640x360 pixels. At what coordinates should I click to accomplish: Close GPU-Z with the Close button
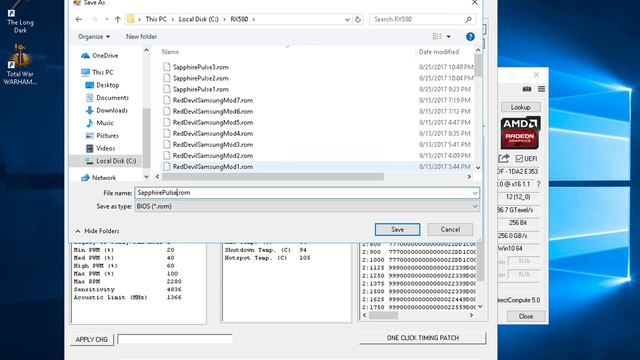coord(526,316)
